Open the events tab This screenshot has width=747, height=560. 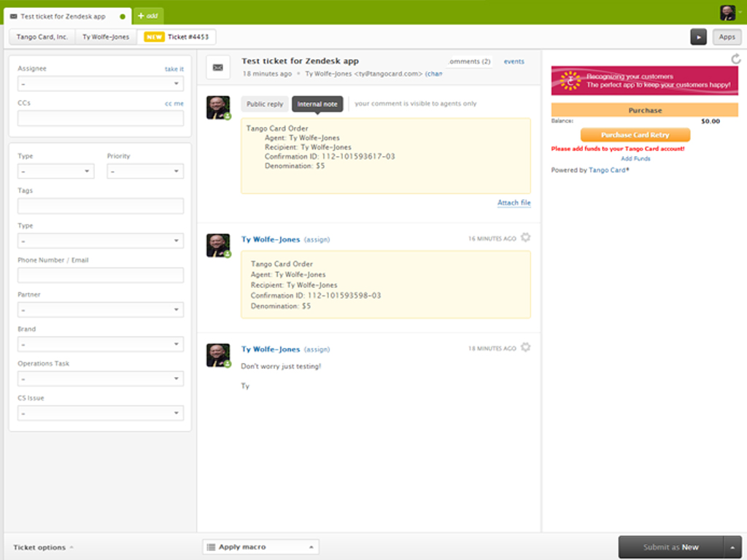click(x=514, y=62)
